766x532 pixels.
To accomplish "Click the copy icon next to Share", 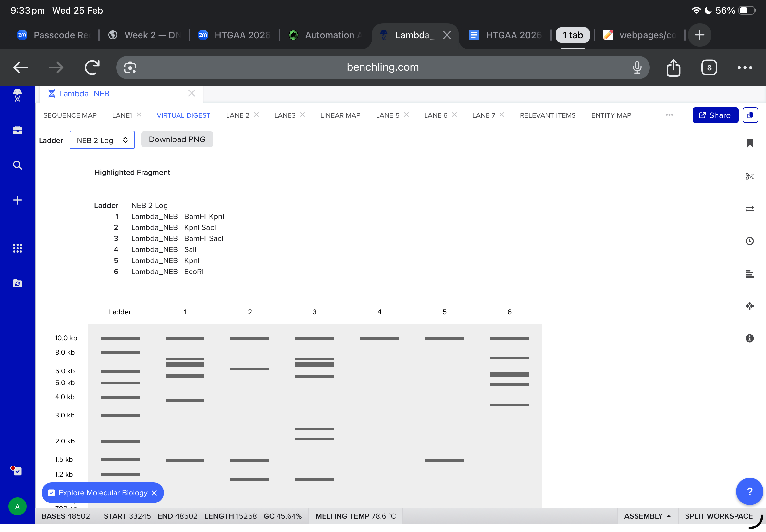I will (750, 115).
